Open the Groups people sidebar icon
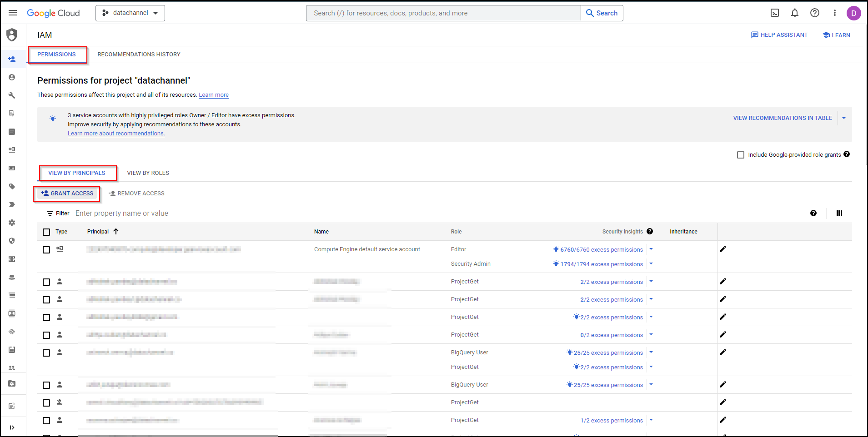Screen dimensions: 868x437 click(x=12, y=368)
